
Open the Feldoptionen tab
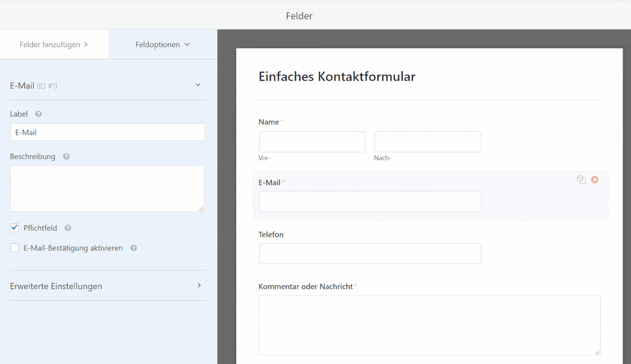pos(162,45)
